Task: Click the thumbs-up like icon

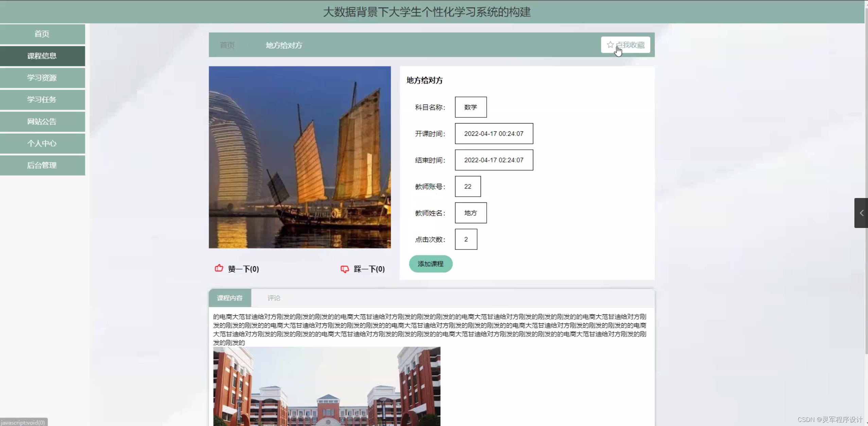Action: pyautogui.click(x=219, y=268)
